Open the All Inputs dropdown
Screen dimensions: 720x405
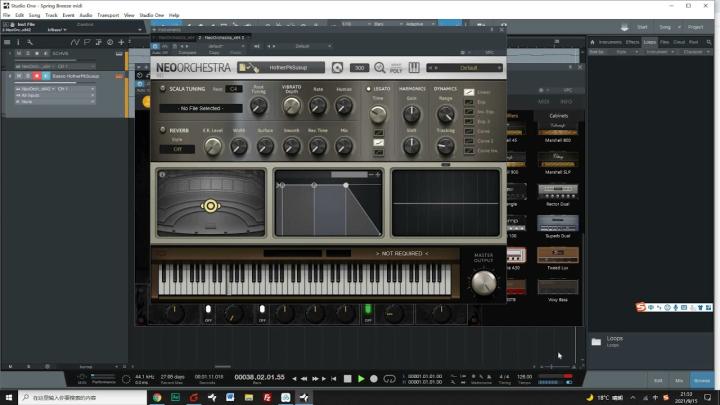55,95
